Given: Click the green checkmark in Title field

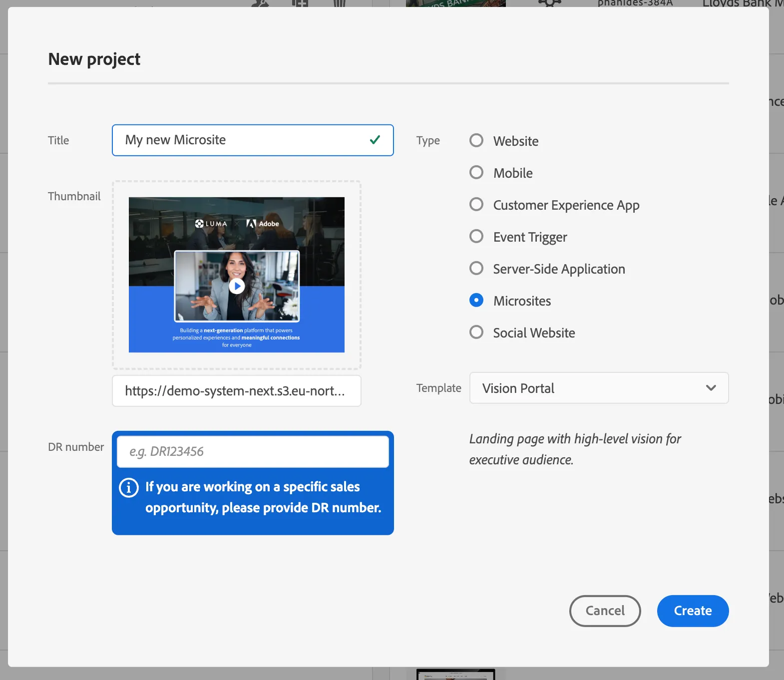Looking at the screenshot, I should [375, 140].
